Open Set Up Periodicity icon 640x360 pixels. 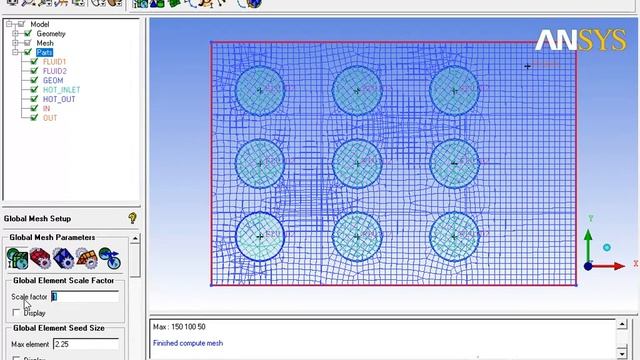[x=109, y=258]
